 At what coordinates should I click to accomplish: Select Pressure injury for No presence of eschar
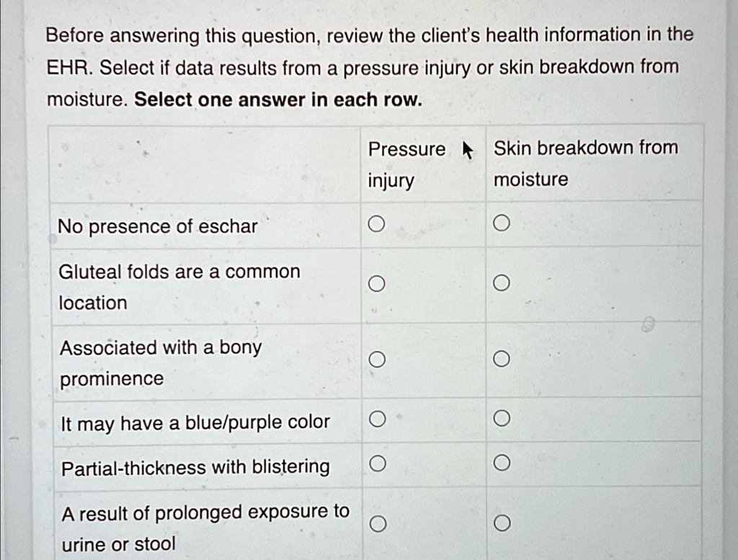point(376,224)
